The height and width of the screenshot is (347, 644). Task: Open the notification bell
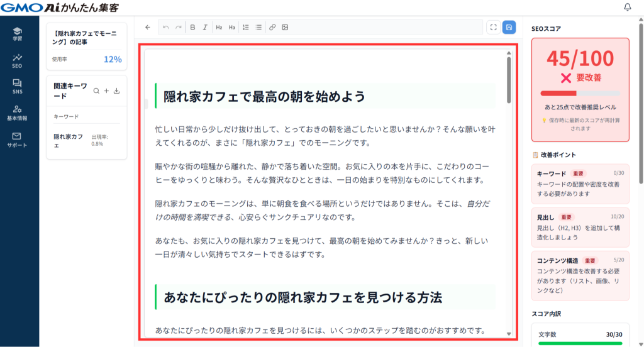click(x=627, y=8)
